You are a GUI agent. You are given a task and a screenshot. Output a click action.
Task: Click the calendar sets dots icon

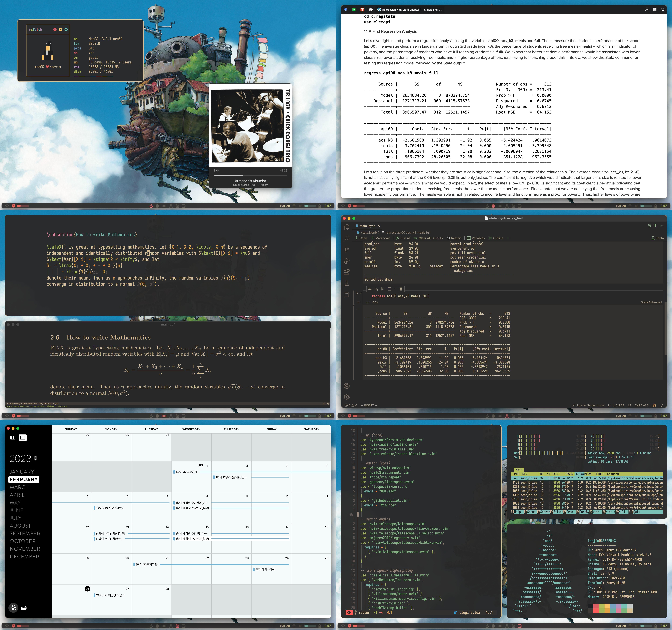click(14, 608)
